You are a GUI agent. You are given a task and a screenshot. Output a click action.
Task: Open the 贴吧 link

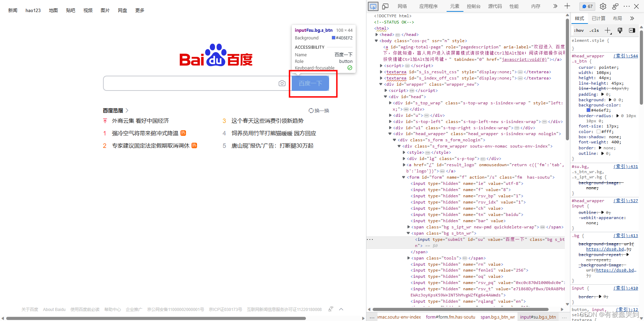71,10
